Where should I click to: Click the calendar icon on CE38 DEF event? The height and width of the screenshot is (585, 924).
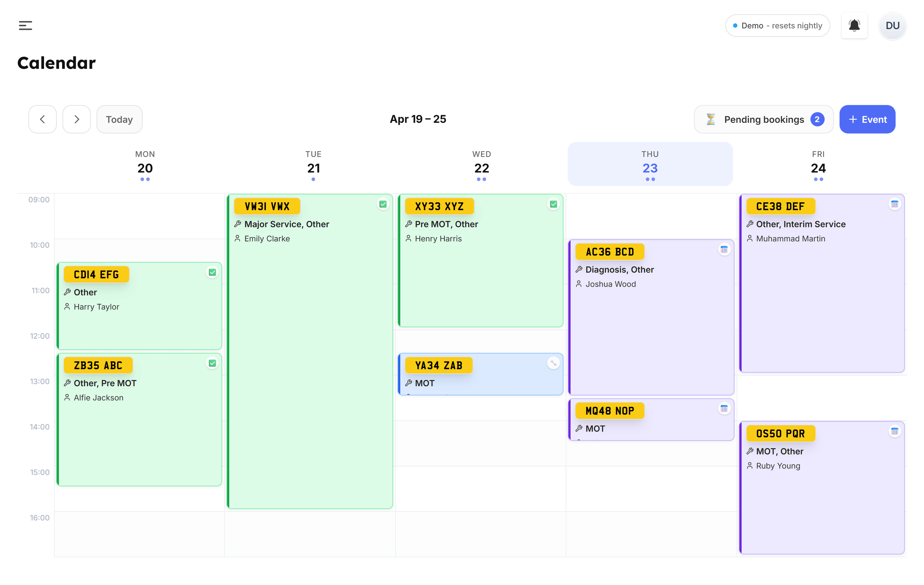895,204
